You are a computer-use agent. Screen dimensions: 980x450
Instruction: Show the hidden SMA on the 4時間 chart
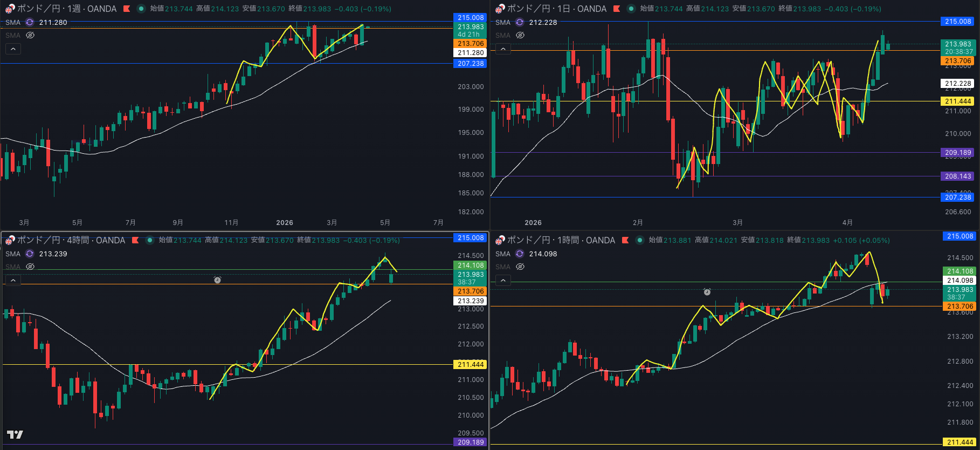30,267
